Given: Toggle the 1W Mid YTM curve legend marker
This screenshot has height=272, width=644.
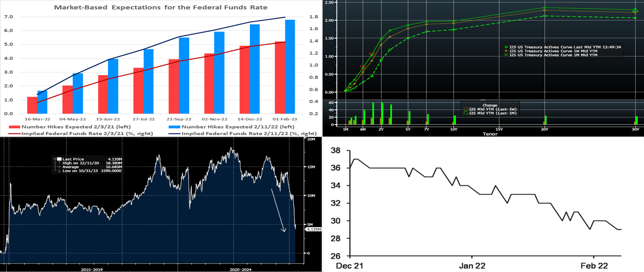Looking at the screenshot, I should 506,51.
